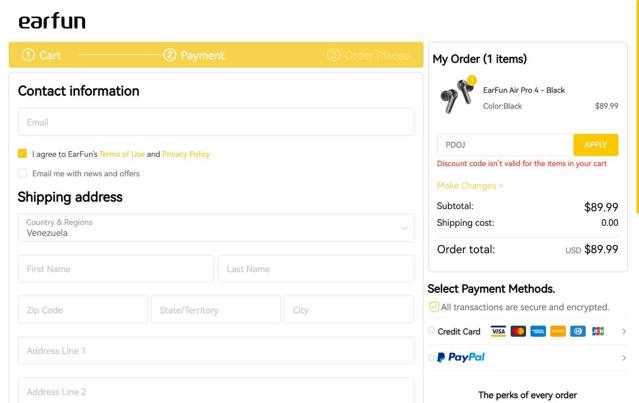The height and width of the screenshot is (403, 639).
Task: Click the Visa card icon
Action: pyautogui.click(x=498, y=331)
